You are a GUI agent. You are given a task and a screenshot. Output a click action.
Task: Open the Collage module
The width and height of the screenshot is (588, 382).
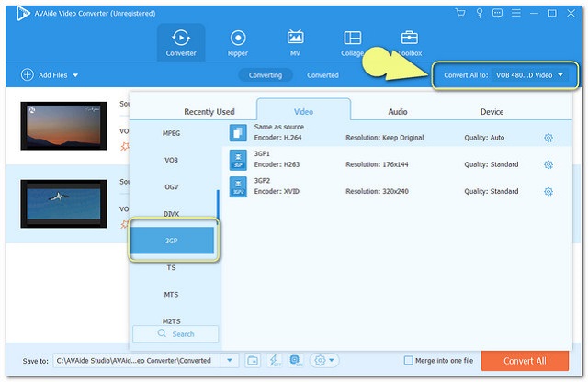pyautogui.click(x=352, y=43)
